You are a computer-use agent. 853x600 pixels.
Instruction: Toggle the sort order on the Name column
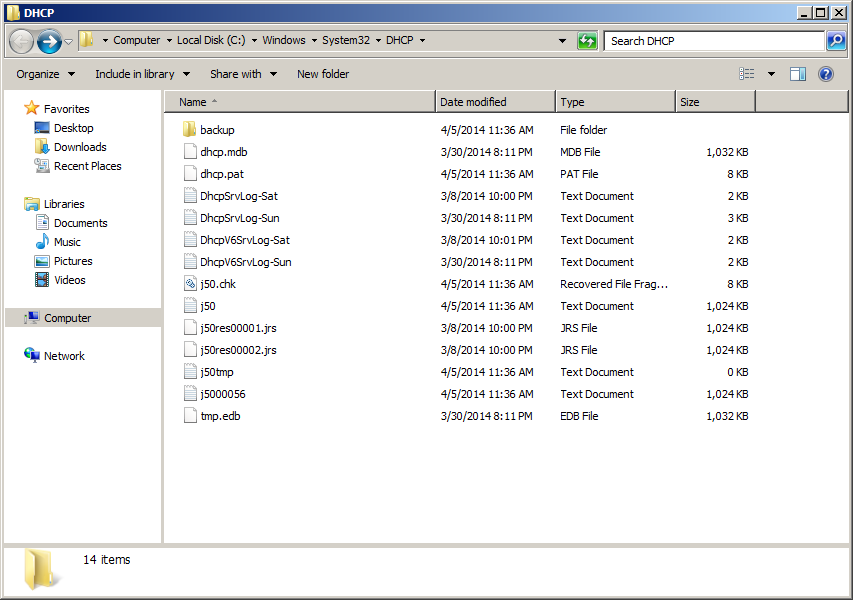click(195, 101)
